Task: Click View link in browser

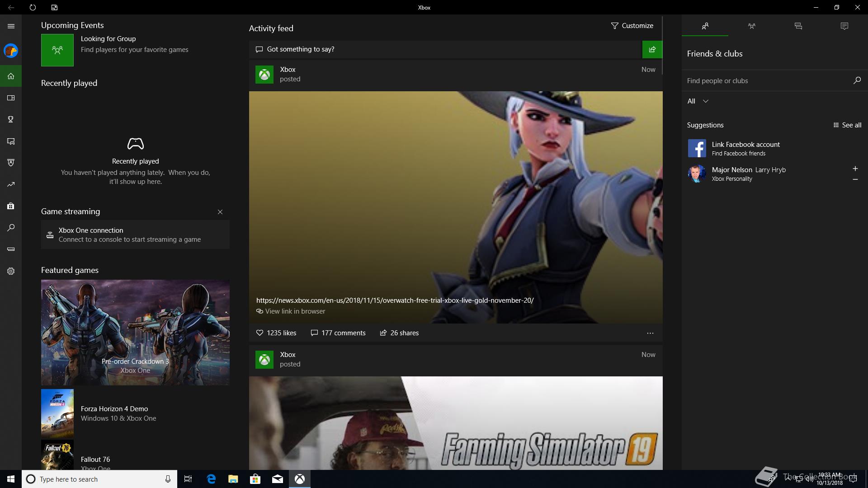Action: [291, 311]
